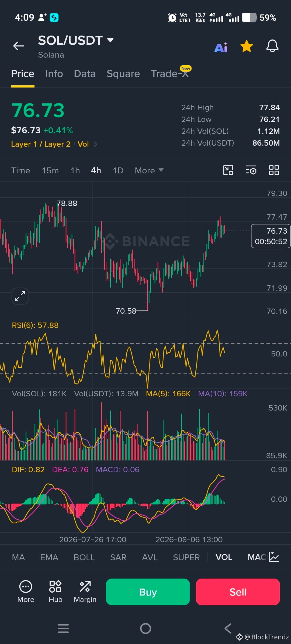Viewport: 291px width, 644px height.
Task: Expand the SOL/USDT pair dropdown
Action: click(x=110, y=40)
